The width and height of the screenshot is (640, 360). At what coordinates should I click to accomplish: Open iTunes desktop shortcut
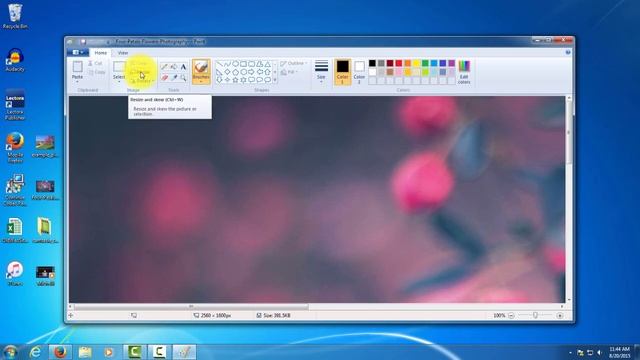[x=15, y=273]
